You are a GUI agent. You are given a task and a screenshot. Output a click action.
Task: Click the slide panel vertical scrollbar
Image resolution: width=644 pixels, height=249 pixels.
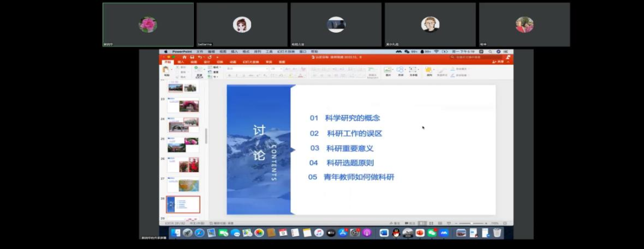[x=206, y=135]
